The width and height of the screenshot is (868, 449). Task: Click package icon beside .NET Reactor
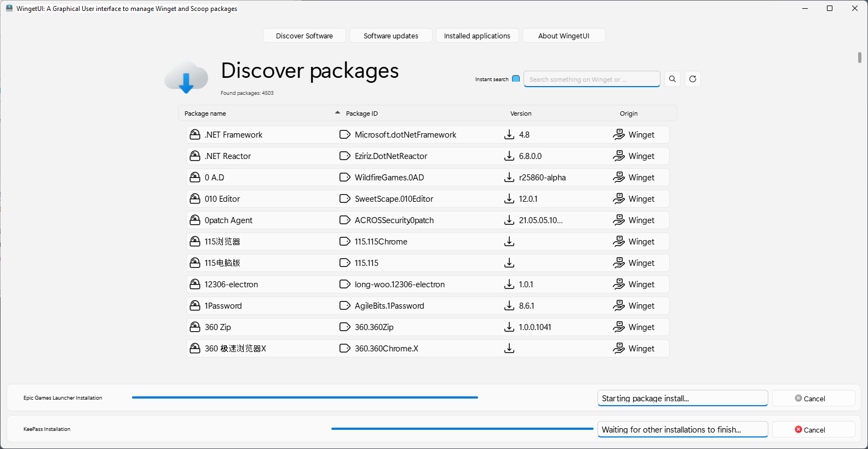[194, 156]
